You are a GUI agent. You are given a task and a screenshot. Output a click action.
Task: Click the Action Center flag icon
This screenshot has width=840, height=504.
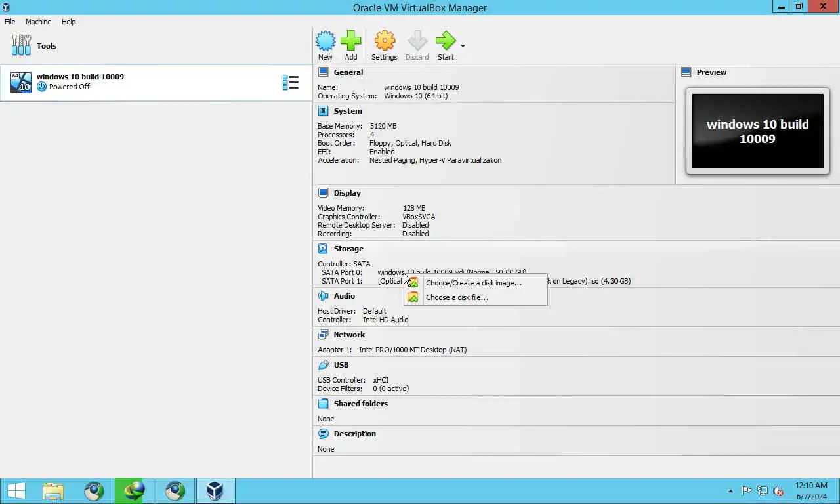coord(747,491)
